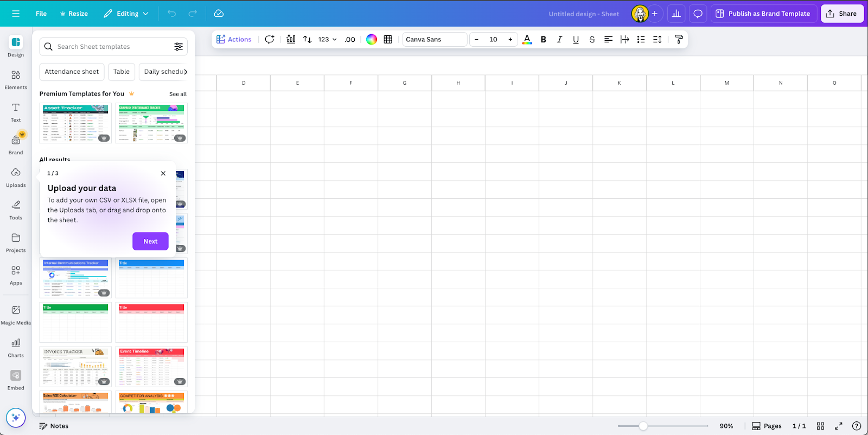The height and width of the screenshot is (435, 868).
Task: Open the comments speech bubble
Action: click(698, 14)
